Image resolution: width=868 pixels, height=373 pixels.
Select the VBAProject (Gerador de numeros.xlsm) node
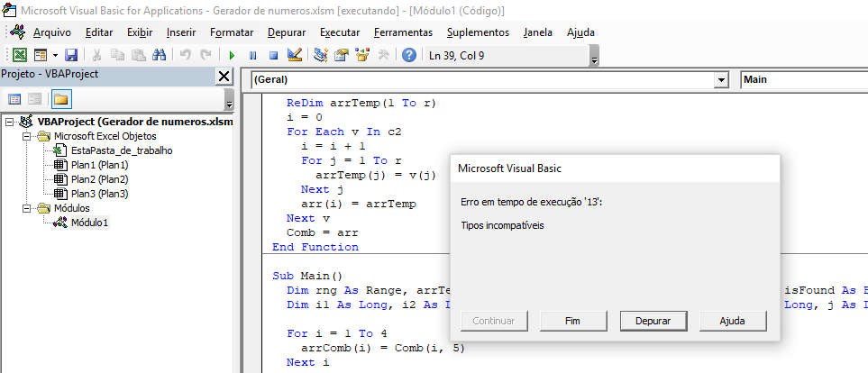[135, 122]
